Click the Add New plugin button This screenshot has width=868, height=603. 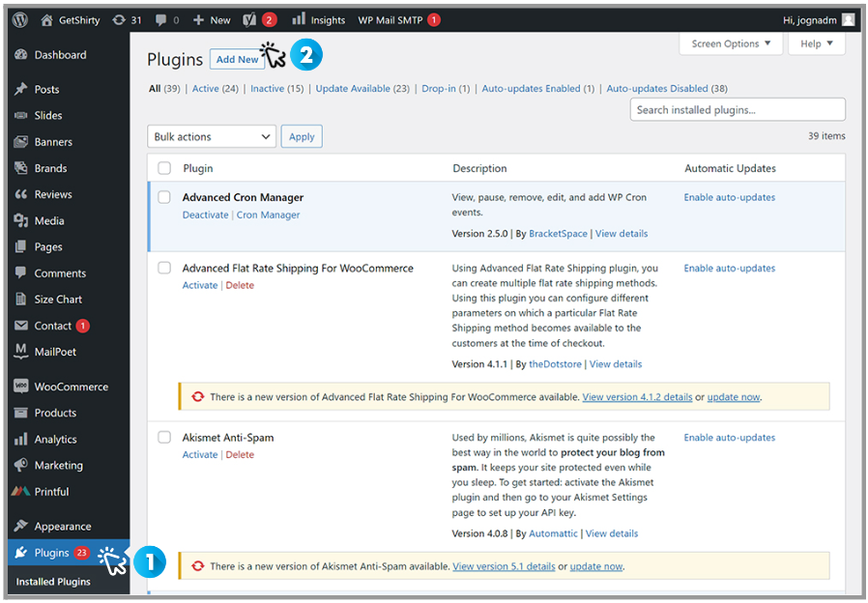coord(237,59)
